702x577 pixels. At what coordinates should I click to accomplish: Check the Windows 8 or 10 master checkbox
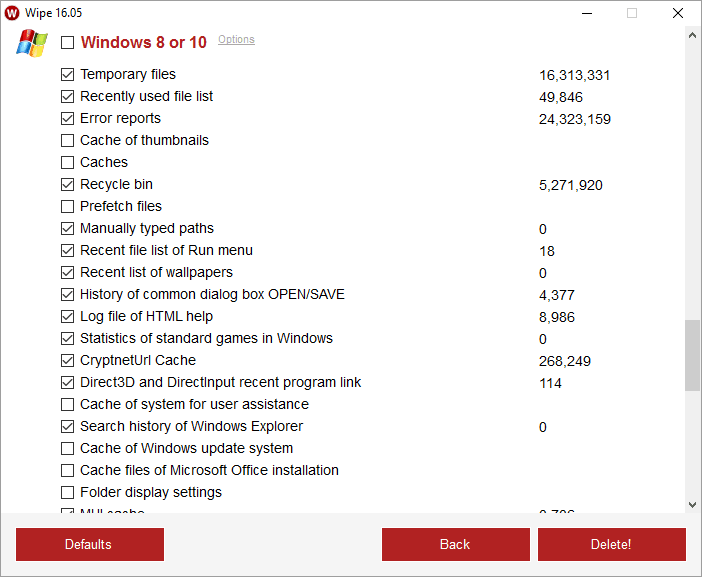pyautogui.click(x=67, y=43)
